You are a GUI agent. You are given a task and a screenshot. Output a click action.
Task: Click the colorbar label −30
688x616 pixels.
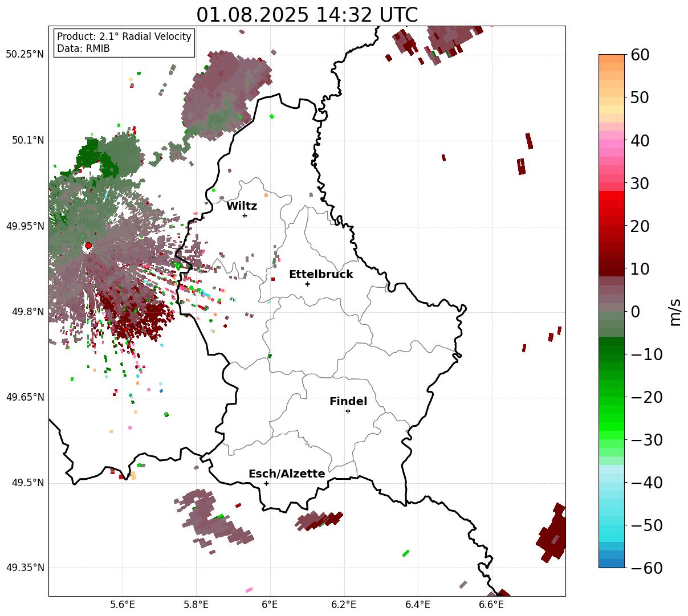(x=646, y=439)
